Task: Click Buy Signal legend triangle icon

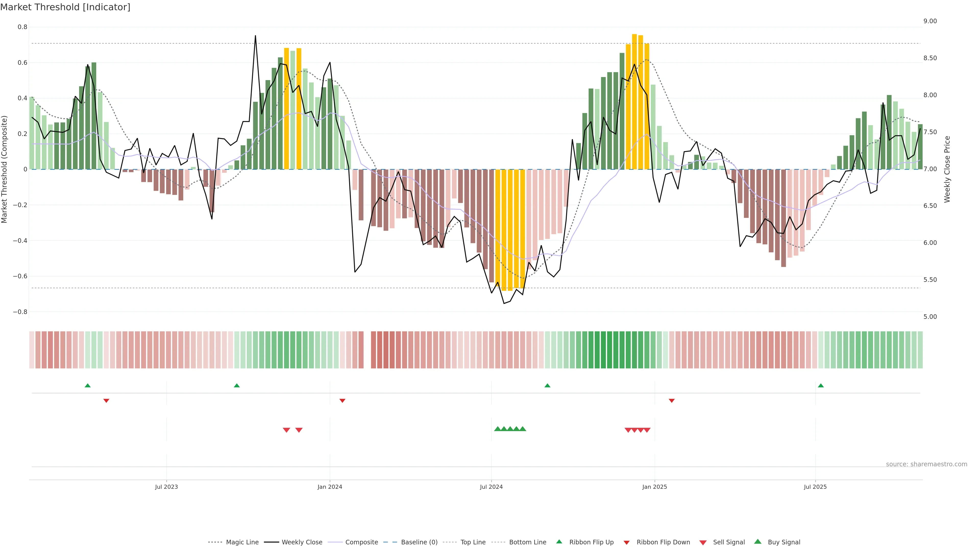Action: coord(757,542)
